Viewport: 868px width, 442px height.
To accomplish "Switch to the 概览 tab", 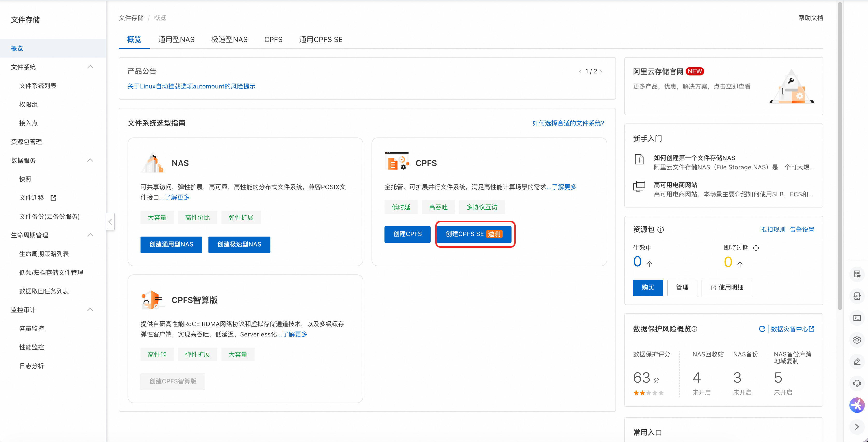I will point(134,39).
